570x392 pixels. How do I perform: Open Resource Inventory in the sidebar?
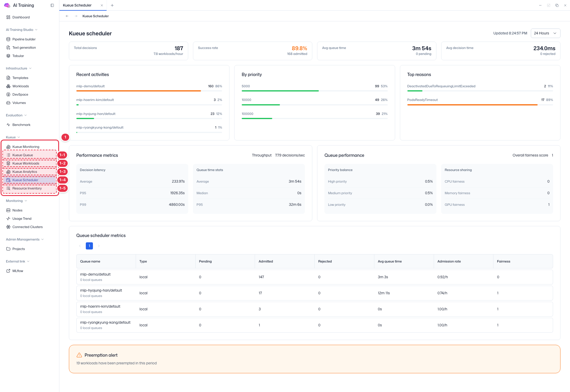click(30, 188)
